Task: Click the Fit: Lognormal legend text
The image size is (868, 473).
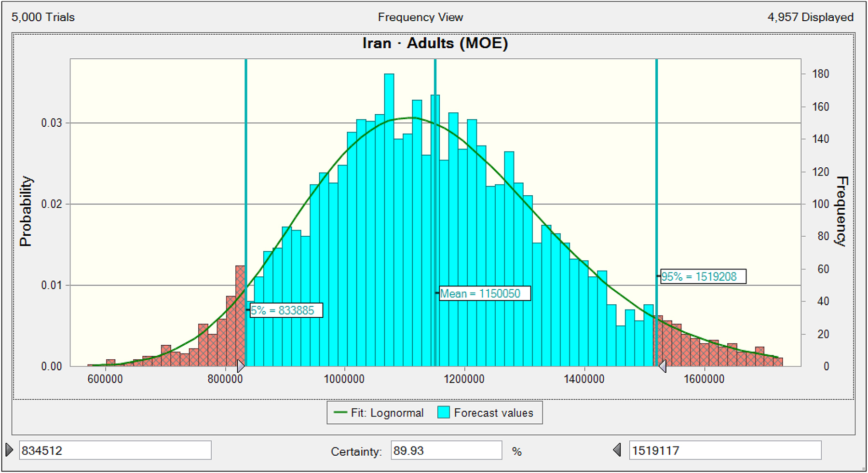Action: (x=387, y=413)
